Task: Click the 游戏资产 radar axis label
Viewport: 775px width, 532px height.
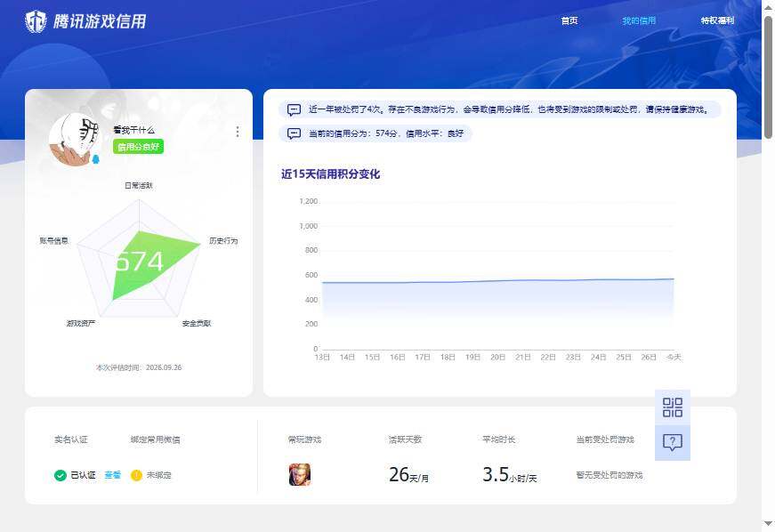Action: pyautogui.click(x=81, y=324)
